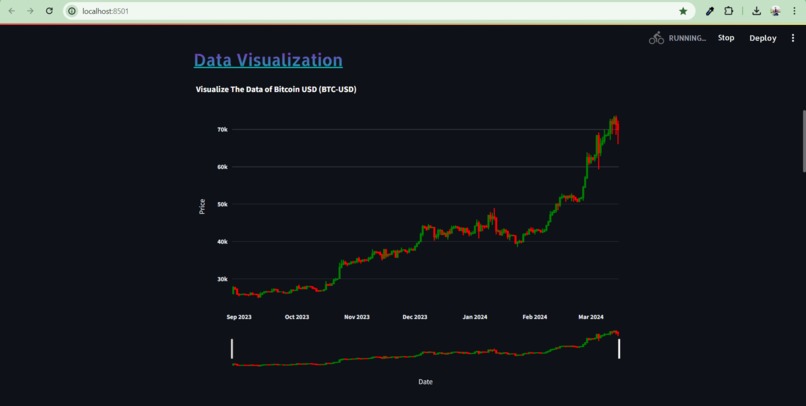Open the Chrome three-dot menu
The height and width of the screenshot is (406, 806).
pyautogui.click(x=794, y=11)
